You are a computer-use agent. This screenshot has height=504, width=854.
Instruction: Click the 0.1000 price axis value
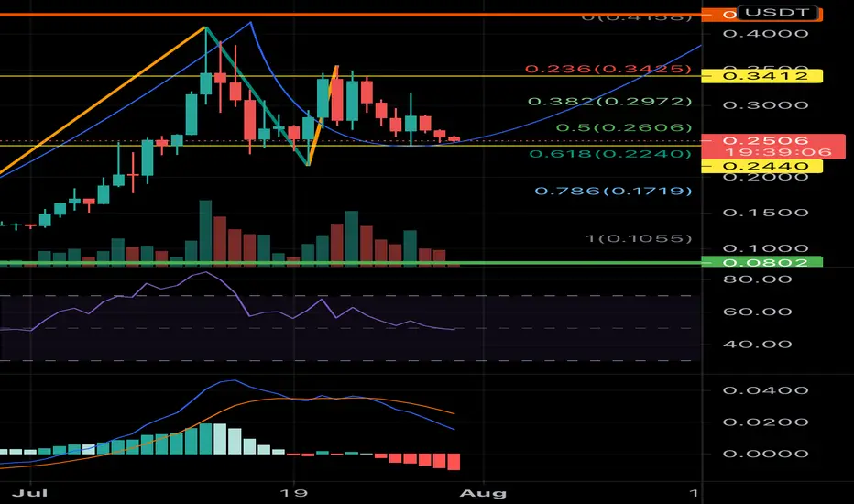tap(765, 248)
